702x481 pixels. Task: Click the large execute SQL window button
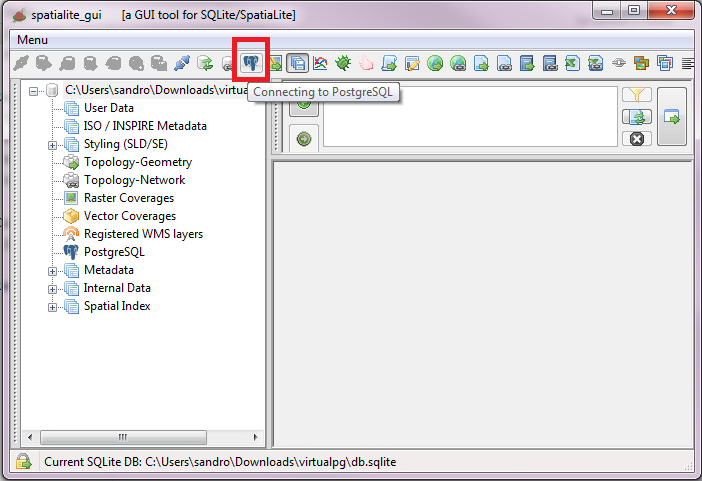point(672,117)
